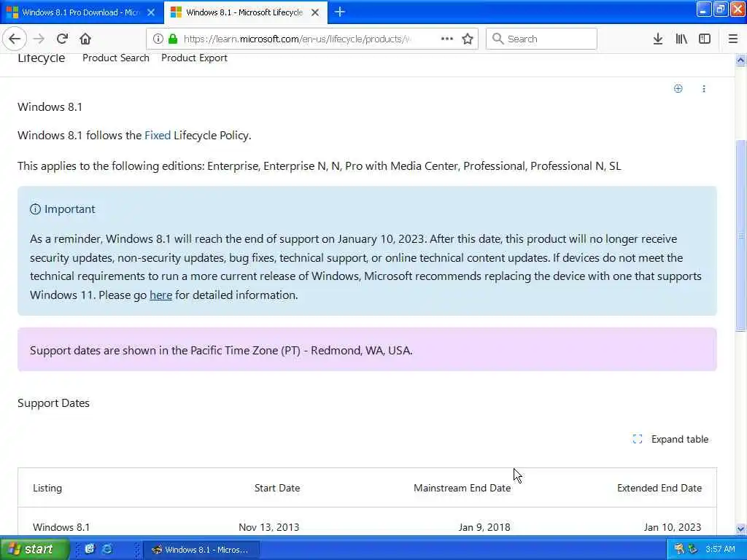Follow the Fixed Lifecycle Policy link
This screenshot has width=747, height=560.
[x=158, y=135]
